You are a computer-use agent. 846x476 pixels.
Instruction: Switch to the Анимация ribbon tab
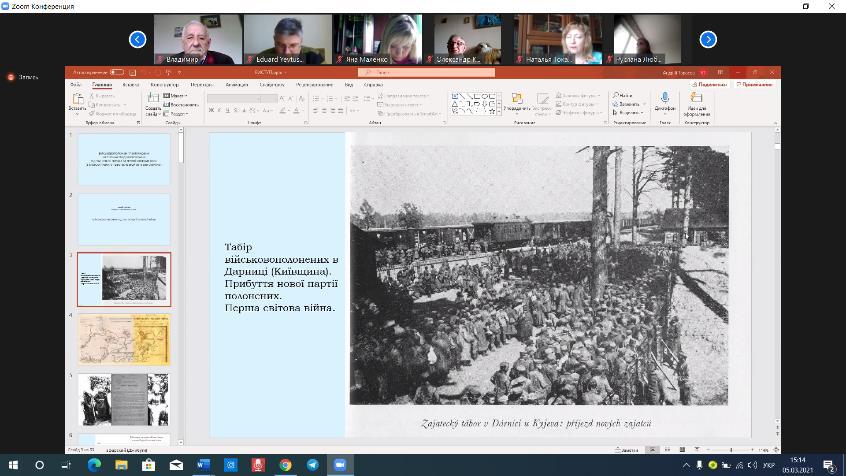pyautogui.click(x=237, y=85)
